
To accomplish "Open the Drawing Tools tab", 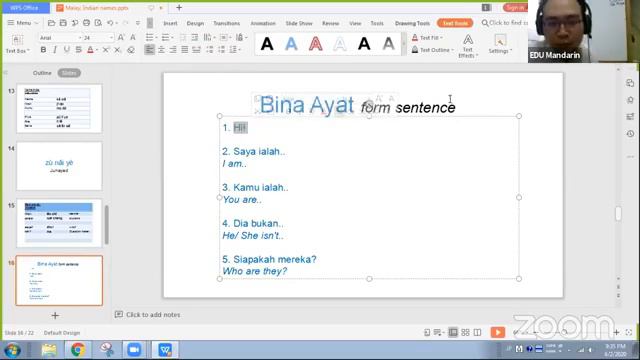I will (x=412, y=23).
